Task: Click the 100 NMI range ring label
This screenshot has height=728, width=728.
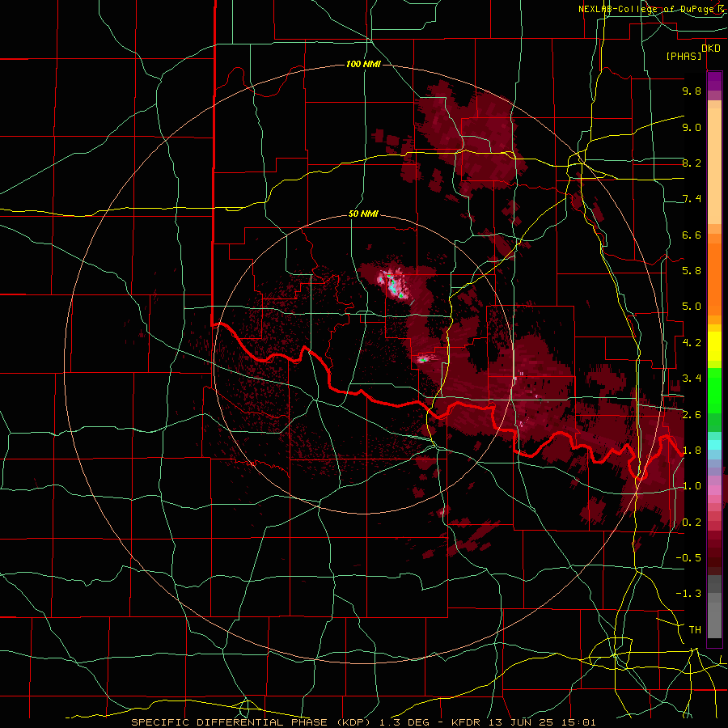Action: [x=363, y=64]
